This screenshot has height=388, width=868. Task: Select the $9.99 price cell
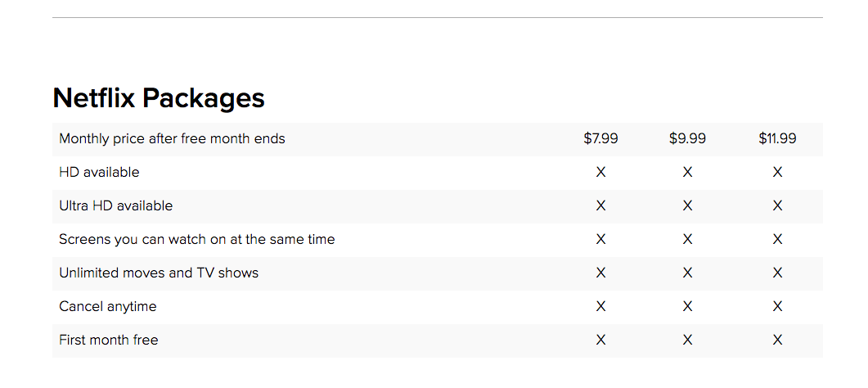tap(687, 138)
